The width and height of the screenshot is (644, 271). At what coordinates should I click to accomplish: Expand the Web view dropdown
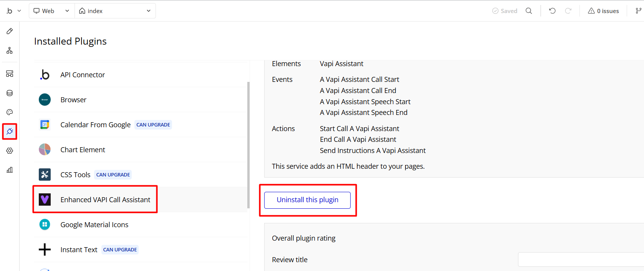51,11
